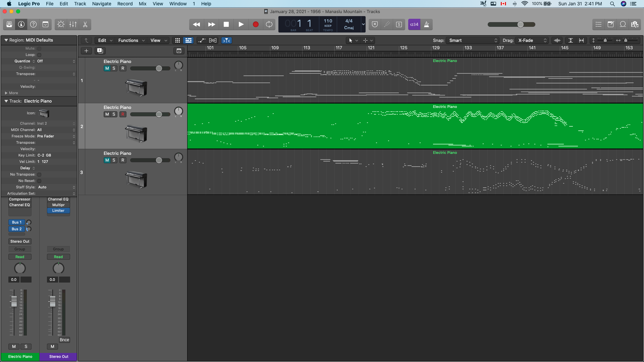Open the Note Pads icon
Image resolution: width=644 pixels, height=362 pixels.
(x=611, y=24)
